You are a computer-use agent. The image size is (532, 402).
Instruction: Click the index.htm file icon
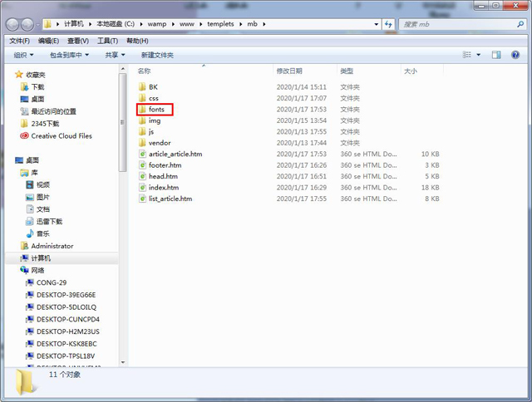(x=142, y=188)
